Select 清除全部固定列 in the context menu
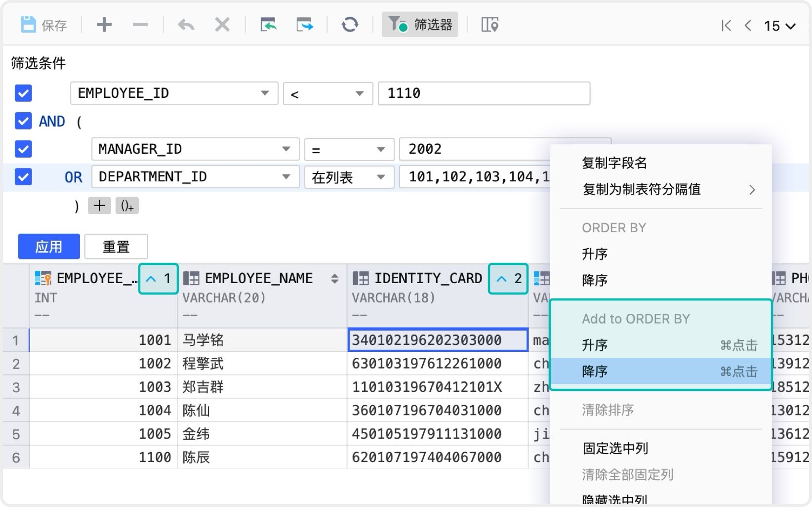Image resolution: width=812 pixels, height=507 pixels. click(x=661, y=475)
